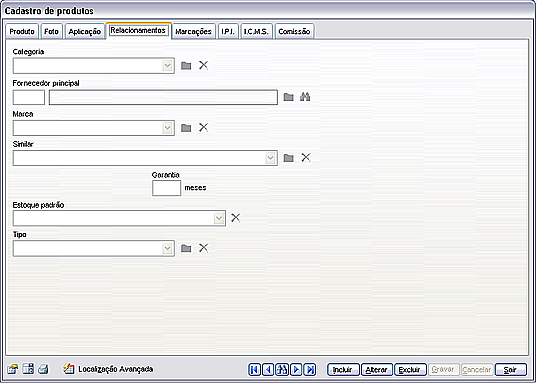The height and width of the screenshot is (383, 537).
Task: Clear Estoque padrão with X icon
Action: click(236, 218)
